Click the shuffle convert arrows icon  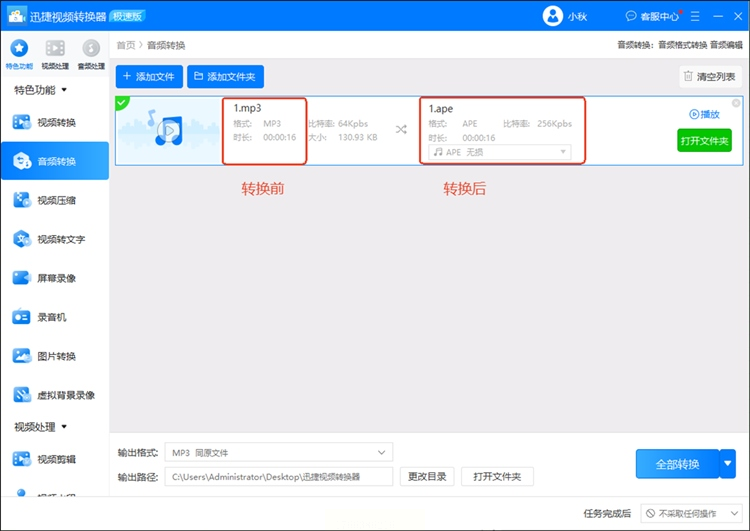[401, 130]
